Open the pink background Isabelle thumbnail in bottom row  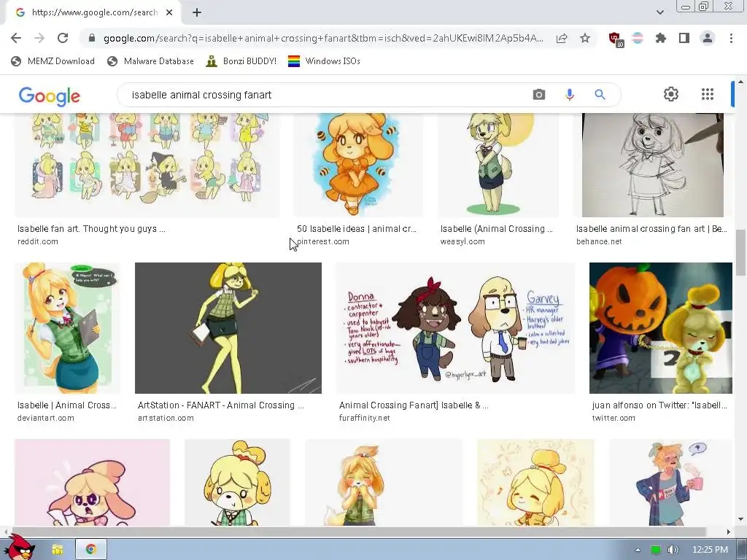(x=93, y=483)
